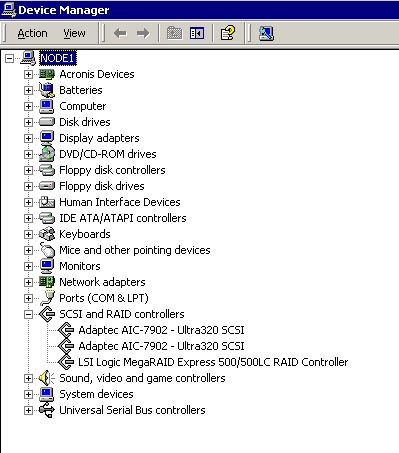Click the USB controllers icon
Viewport: 399px width, 453px height.
point(47,410)
